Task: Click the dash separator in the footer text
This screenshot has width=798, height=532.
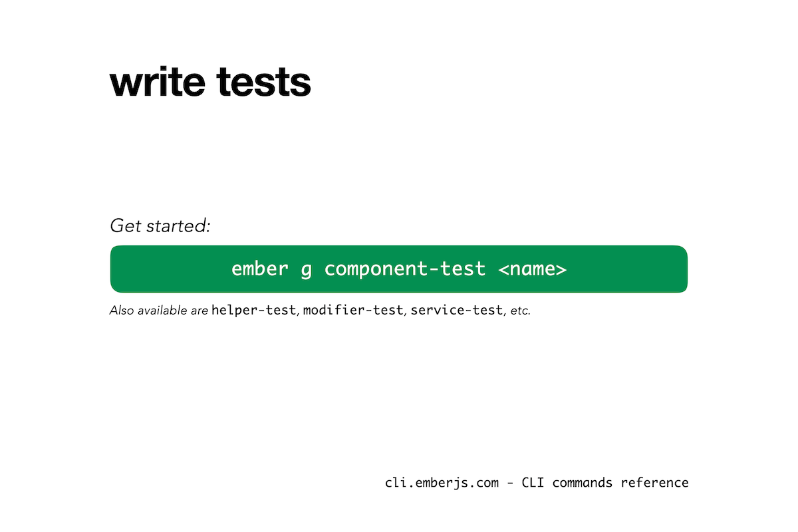Action: point(510,483)
